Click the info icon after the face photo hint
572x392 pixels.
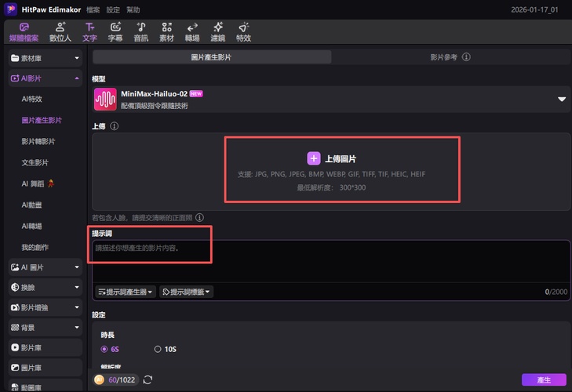point(199,218)
